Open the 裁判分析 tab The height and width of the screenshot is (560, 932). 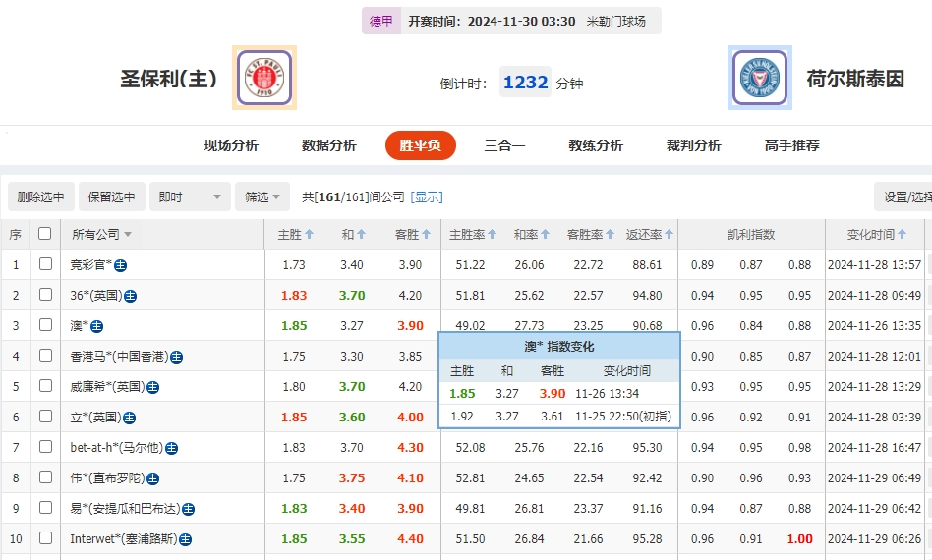pos(693,145)
